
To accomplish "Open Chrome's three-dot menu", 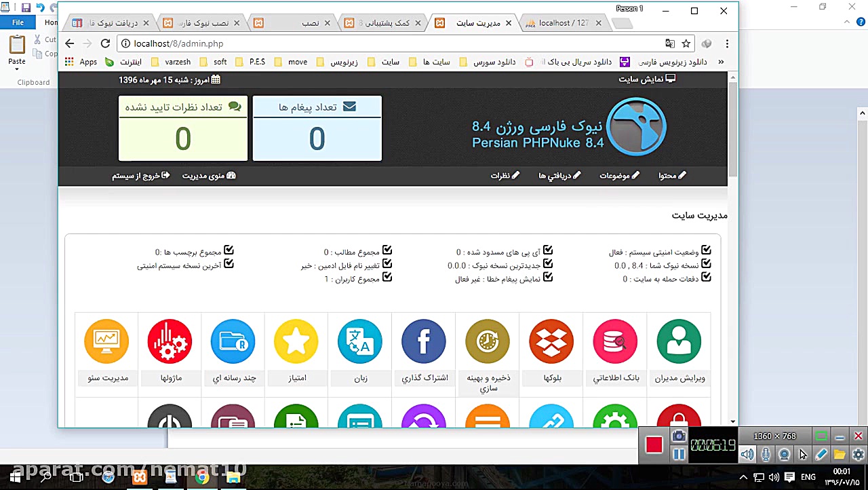I will (x=727, y=43).
